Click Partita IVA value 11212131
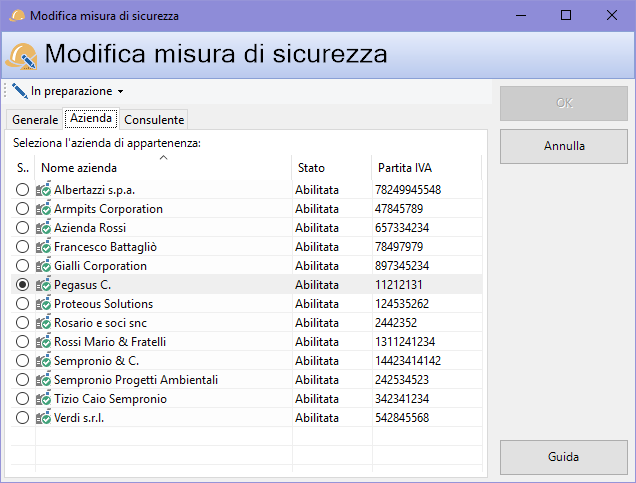Screen dimensions: 636x483 [399, 285]
